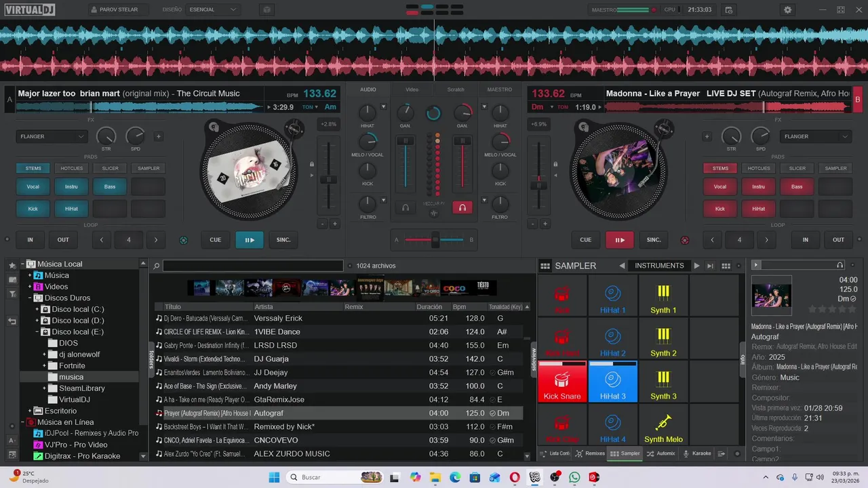Click the loop OUT button on deck B
The image size is (868, 488).
(839, 240)
